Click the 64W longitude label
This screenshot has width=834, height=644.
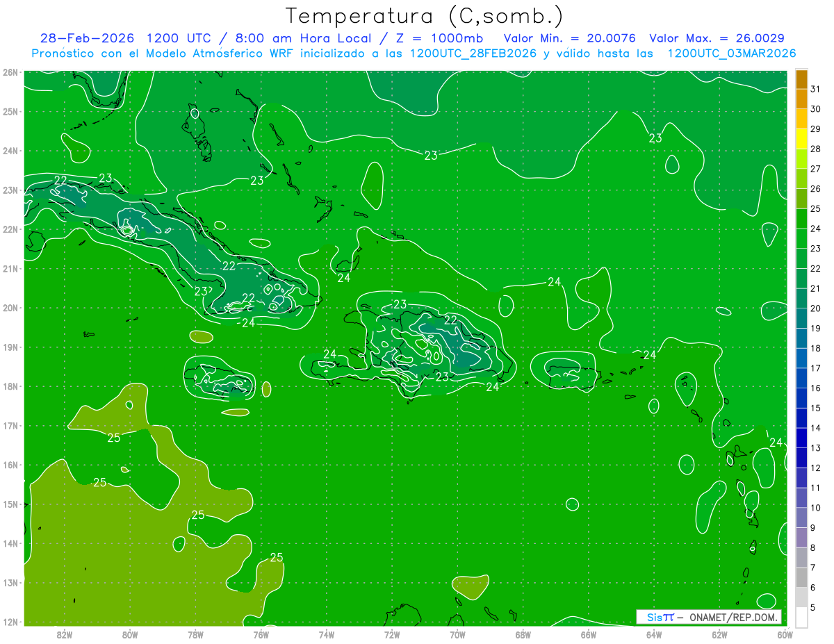654,634
